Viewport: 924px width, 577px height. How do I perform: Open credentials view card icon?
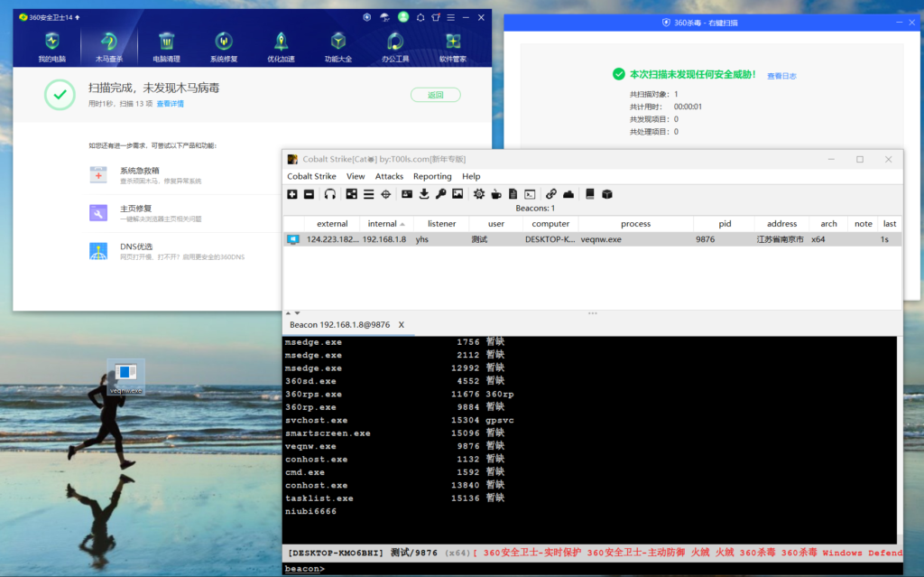point(407,194)
